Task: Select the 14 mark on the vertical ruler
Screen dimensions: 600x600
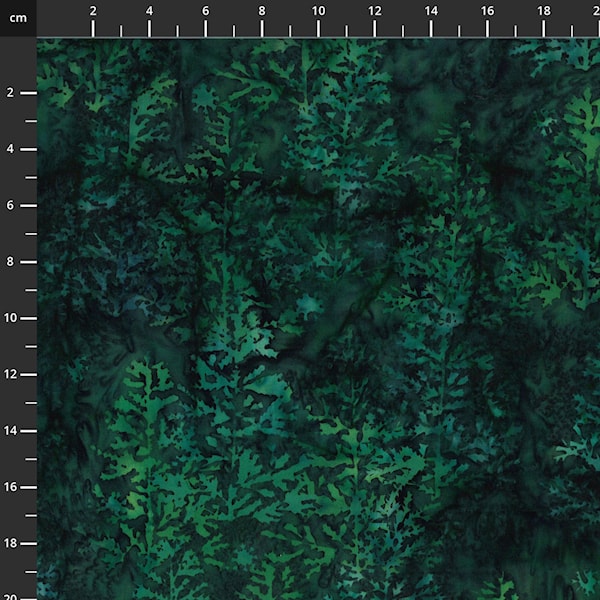Action: tap(10, 430)
